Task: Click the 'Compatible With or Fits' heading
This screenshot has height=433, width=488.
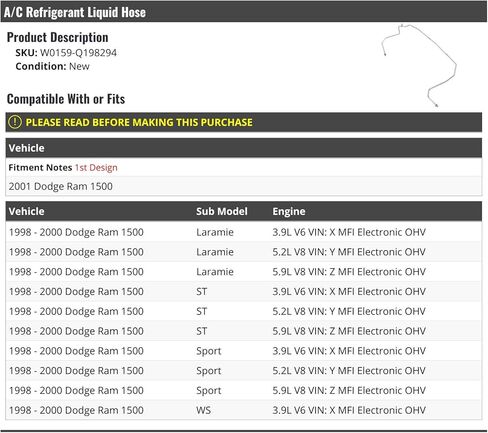Action: pos(66,99)
